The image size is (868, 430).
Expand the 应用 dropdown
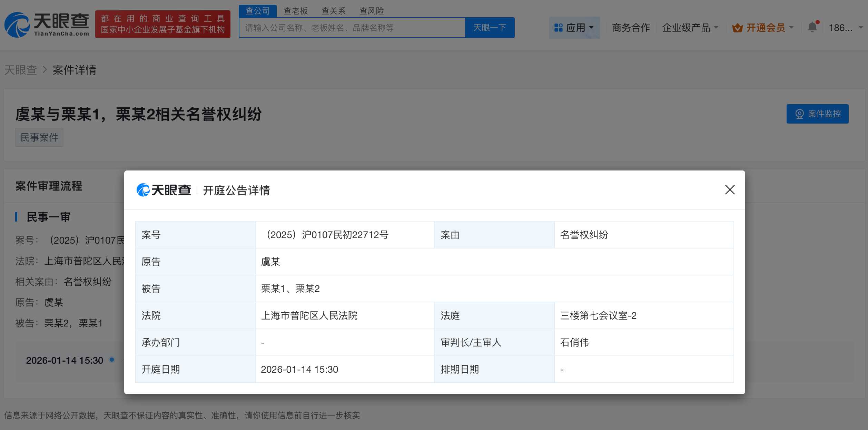click(580, 27)
